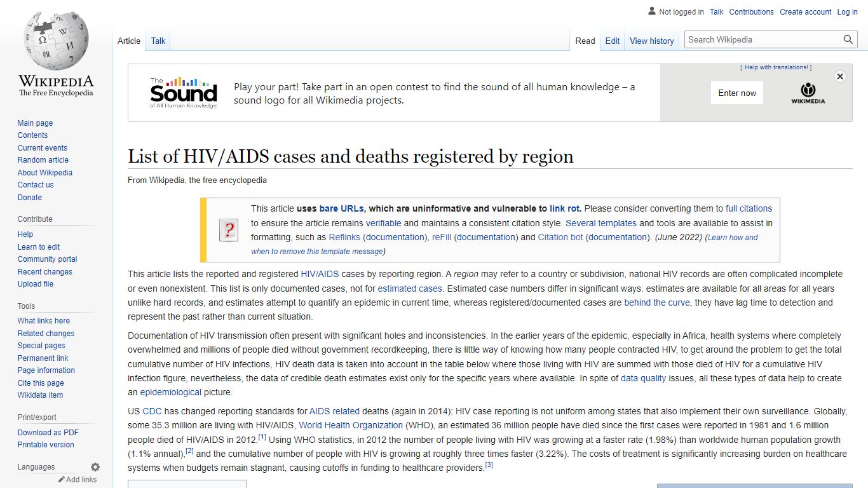868x488 pixels.
Task: Switch to the Talk tab
Action: point(158,41)
